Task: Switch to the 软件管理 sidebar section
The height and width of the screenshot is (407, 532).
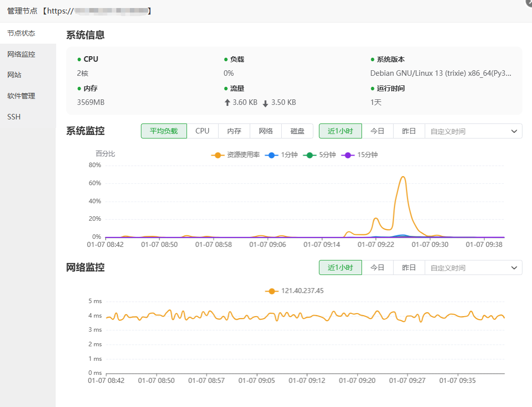Action: click(x=21, y=96)
